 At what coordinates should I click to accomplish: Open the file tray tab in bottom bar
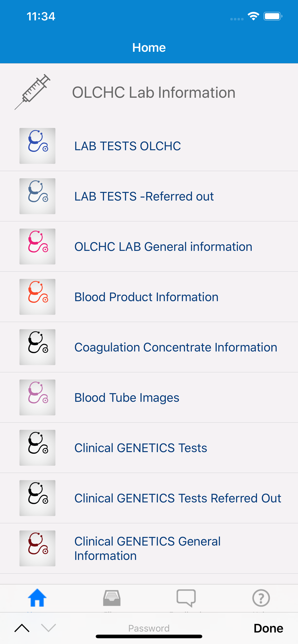click(x=112, y=598)
